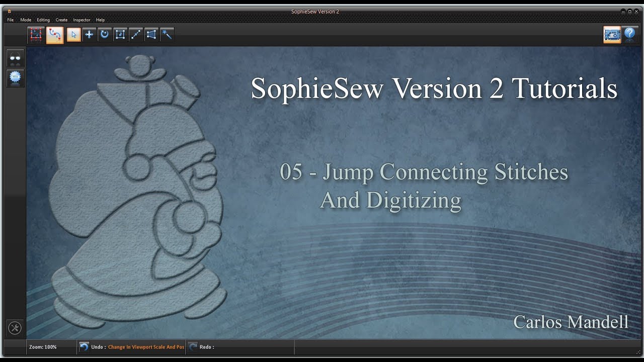Viewport: 644px width, 362px height.
Task: Choose the Move tool with cross arrows
Action: [89, 35]
